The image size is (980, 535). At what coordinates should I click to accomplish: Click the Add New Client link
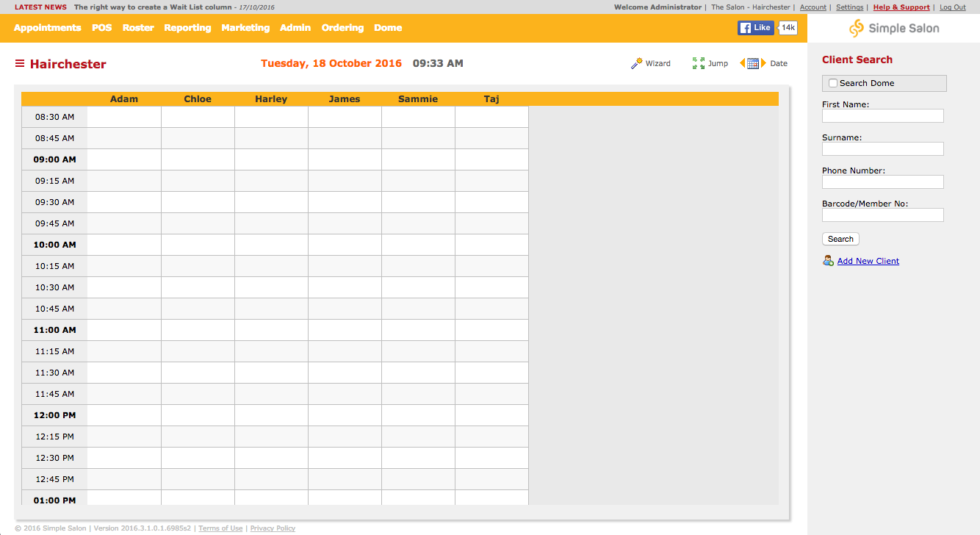[868, 261]
